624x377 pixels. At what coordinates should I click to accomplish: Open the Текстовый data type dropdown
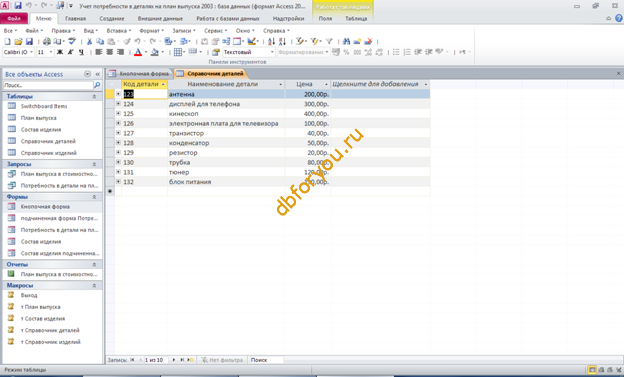[x=272, y=52]
